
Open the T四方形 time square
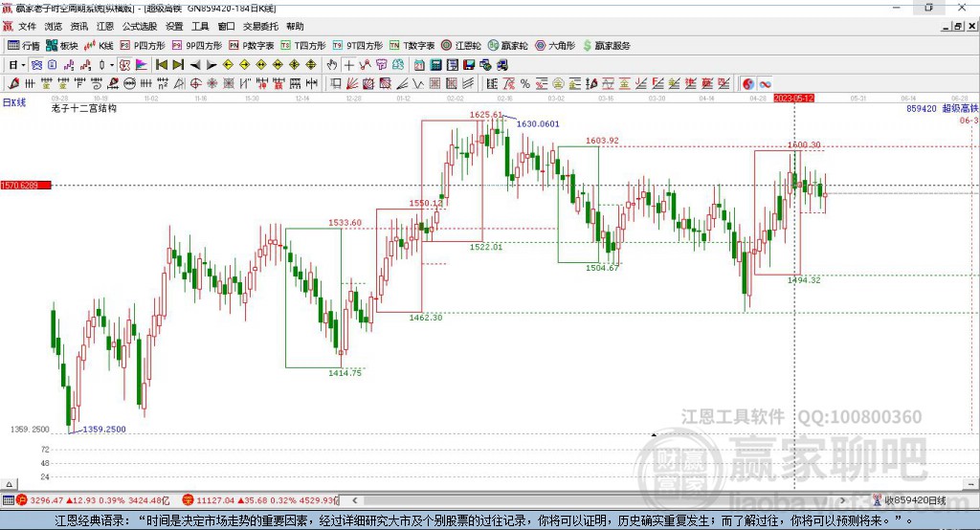[303, 46]
